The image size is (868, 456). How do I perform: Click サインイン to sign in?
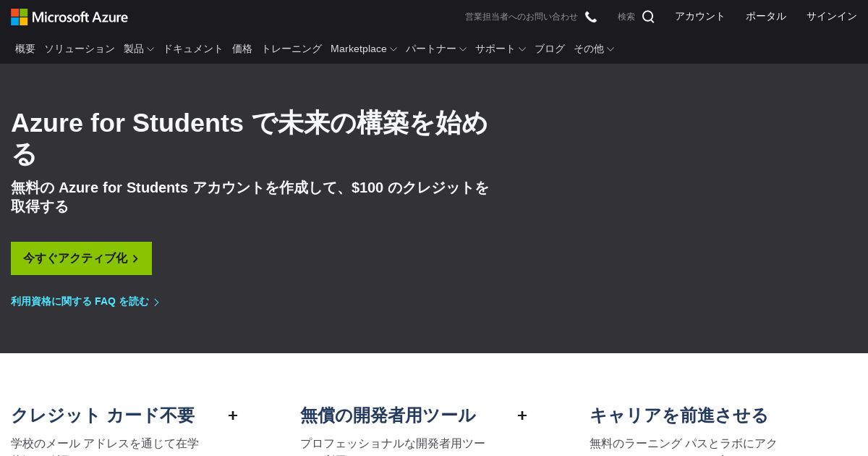pos(832,16)
